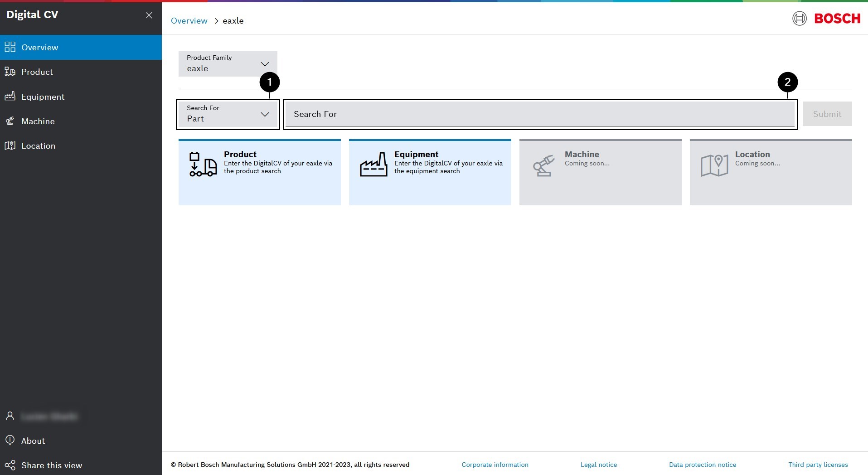Open Corporate information link
This screenshot has width=868, height=475.
495,465
